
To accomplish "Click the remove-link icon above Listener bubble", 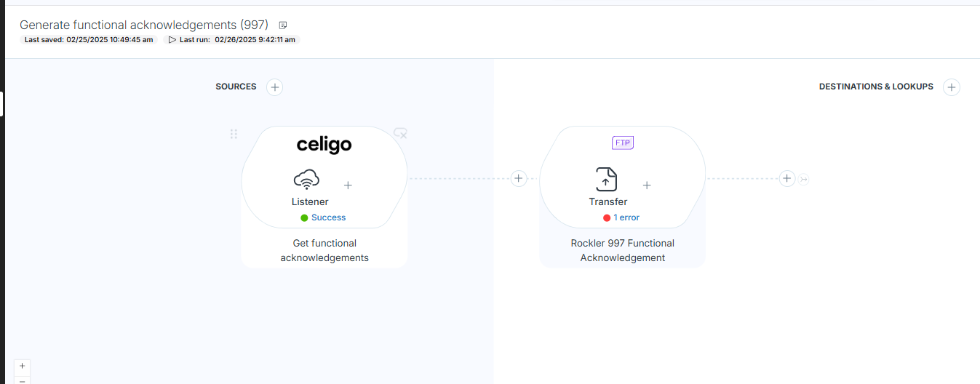I will (x=400, y=133).
